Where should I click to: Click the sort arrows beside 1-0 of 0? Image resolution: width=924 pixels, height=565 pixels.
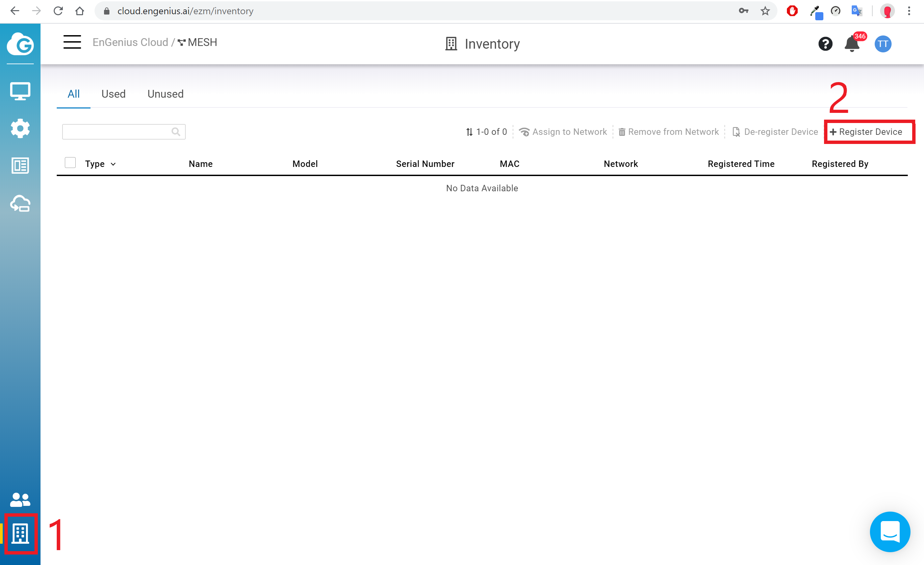tap(469, 132)
